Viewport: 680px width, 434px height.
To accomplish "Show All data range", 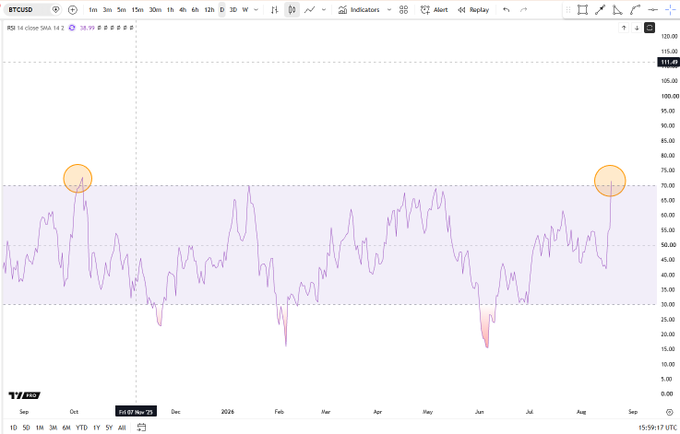I will tap(122, 427).
